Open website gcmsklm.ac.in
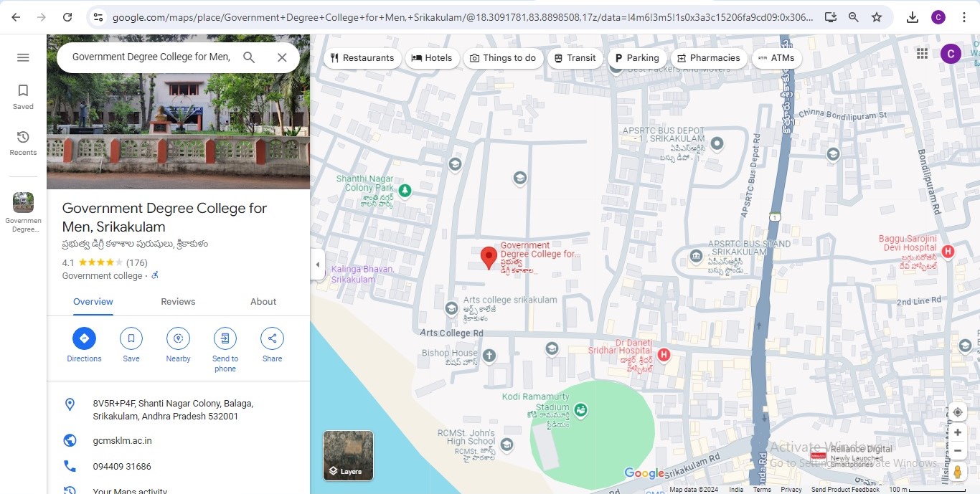 pyautogui.click(x=123, y=441)
